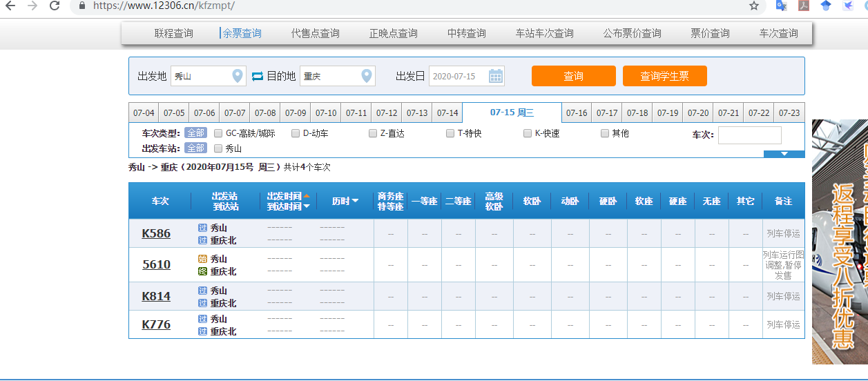Click the browser back arrow
Screen dimensions: 868x381
10,6
